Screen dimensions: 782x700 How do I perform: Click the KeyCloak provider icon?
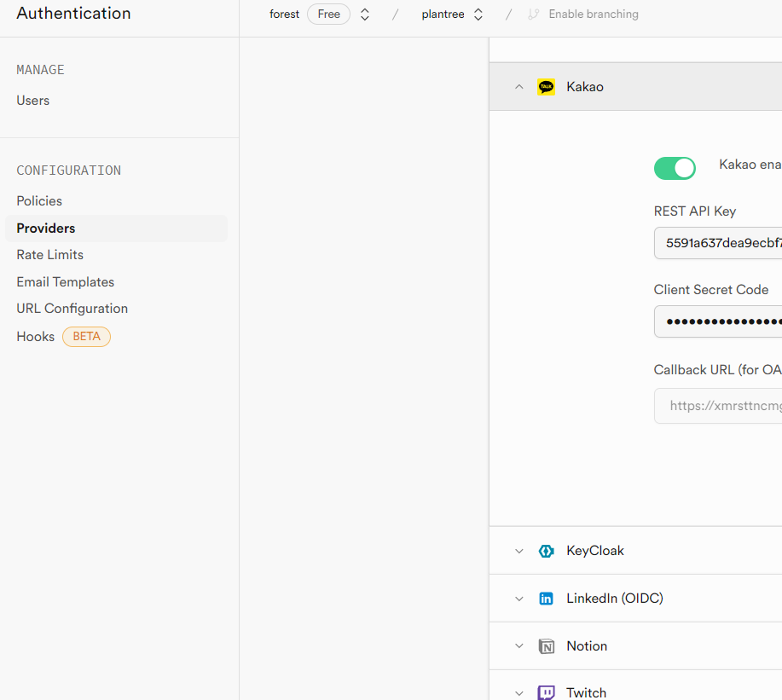546,551
